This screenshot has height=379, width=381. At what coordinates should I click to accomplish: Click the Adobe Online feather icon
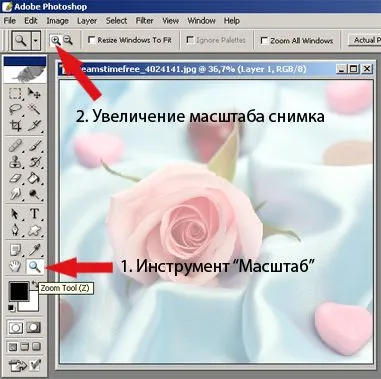[25, 74]
